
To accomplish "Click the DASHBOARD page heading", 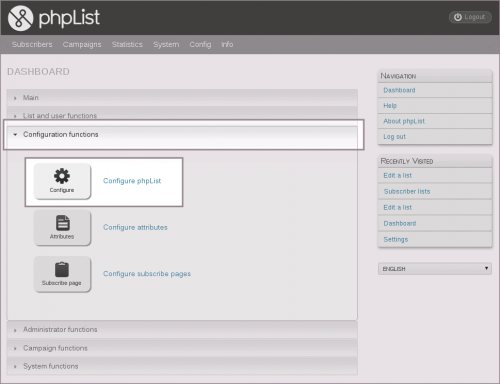I will point(38,72).
